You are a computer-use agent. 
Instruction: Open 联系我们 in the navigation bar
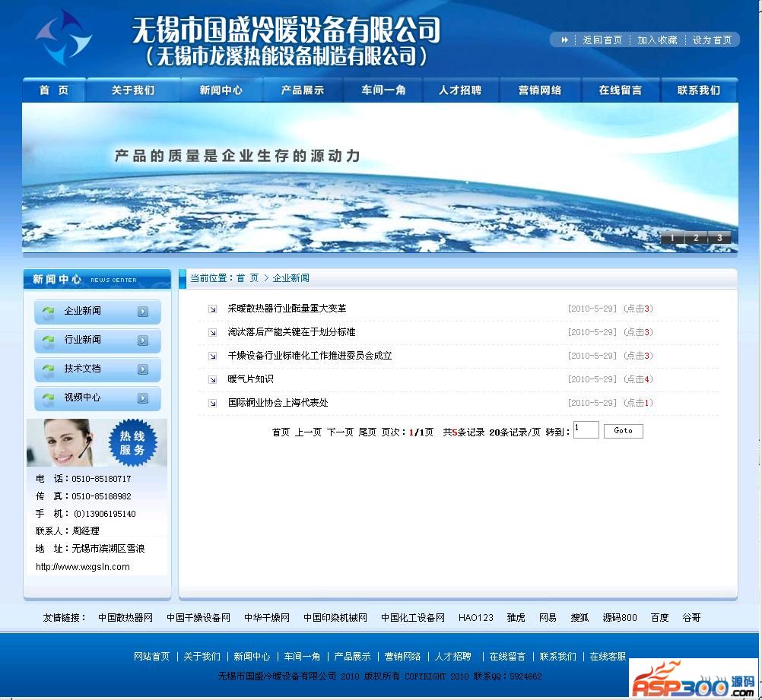pos(699,90)
